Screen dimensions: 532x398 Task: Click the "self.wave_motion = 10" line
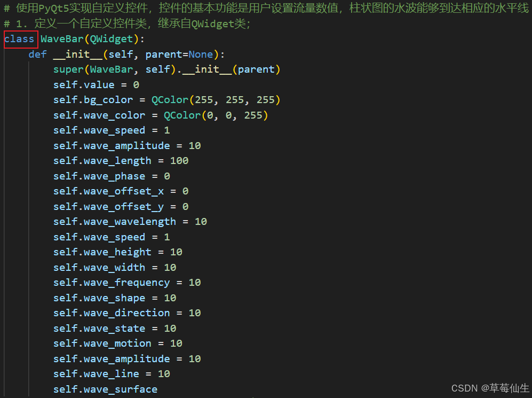118,344
